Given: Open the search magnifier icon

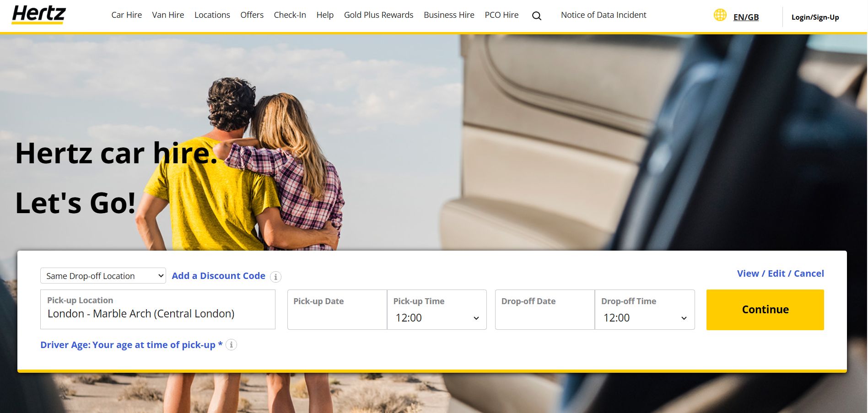Looking at the screenshot, I should 537,16.
